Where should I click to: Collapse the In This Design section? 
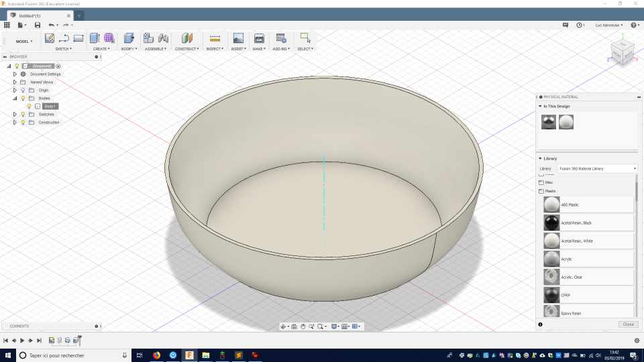pos(540,107)
